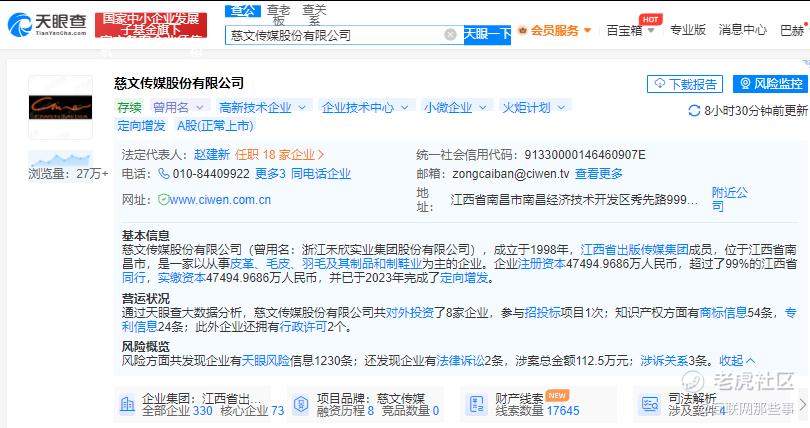The width and height of the screenshot is (810, 428).
Task: Open the 消息中心 menu item
Action: tap(742, 30)
